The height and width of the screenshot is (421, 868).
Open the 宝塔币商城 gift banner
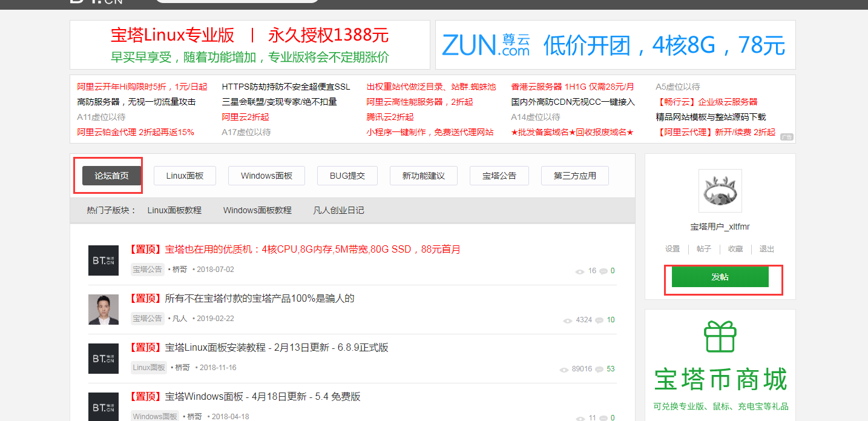click(720, 365)
